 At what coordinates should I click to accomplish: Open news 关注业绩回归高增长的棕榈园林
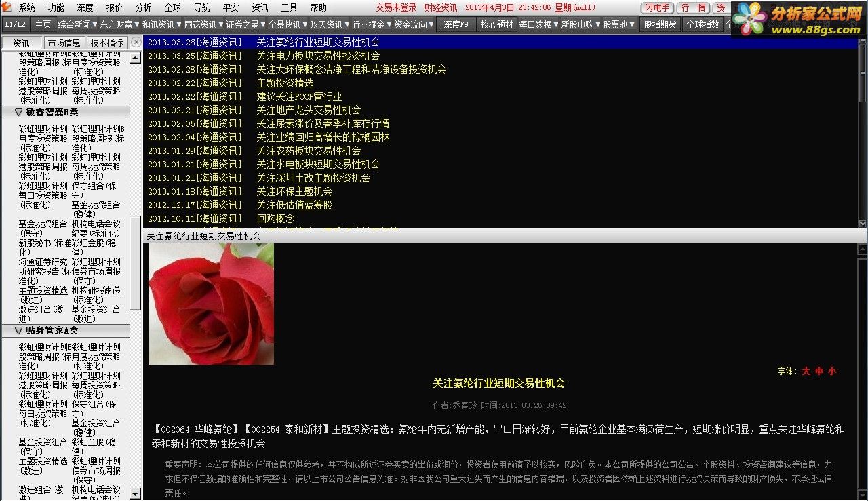coord(323,137)
